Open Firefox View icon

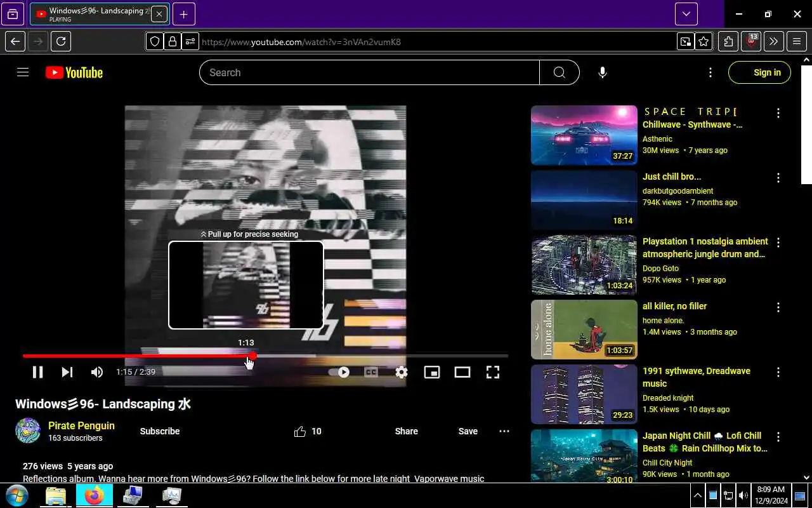[13, 14]
